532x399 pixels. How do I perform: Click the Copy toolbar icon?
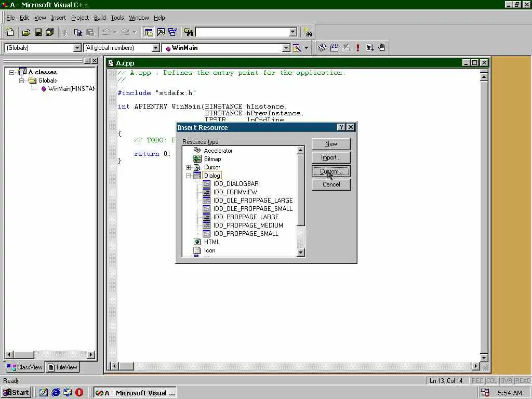pyautogui.click(x=78, y=32)
